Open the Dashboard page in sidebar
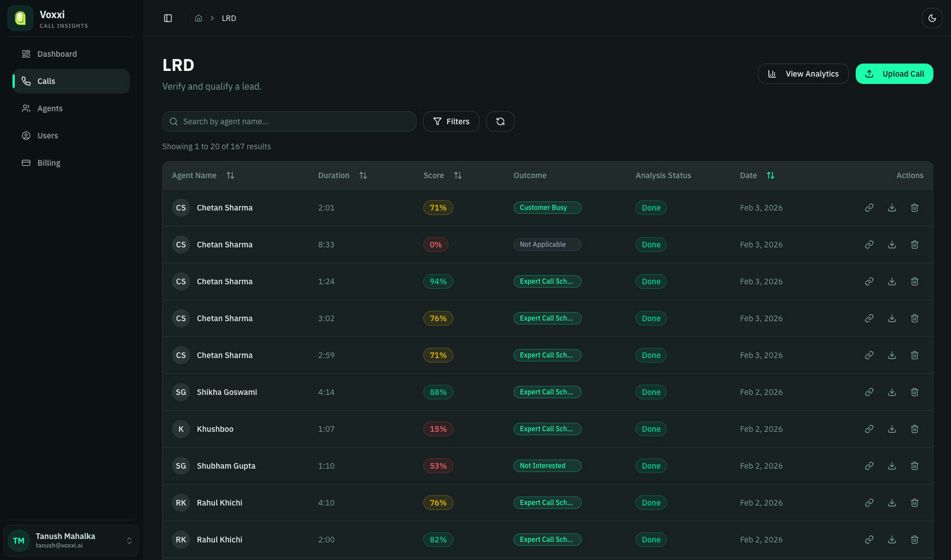Image resolution: width=951 pixels, height=560 pixels. [57, 54]
